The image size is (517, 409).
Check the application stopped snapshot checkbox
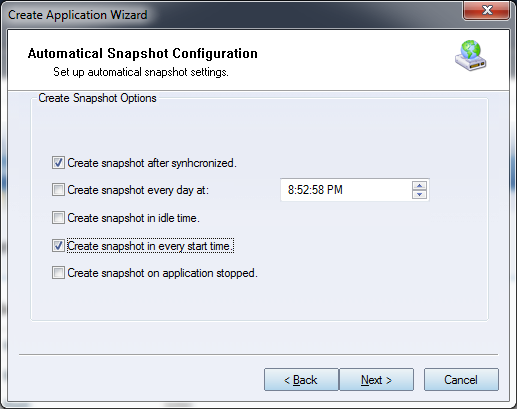(x=58, y=273)
